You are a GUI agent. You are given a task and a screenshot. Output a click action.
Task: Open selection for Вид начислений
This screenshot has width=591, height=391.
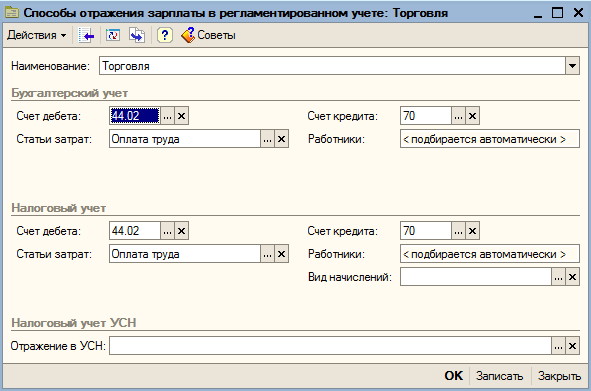tap(558, 277)
